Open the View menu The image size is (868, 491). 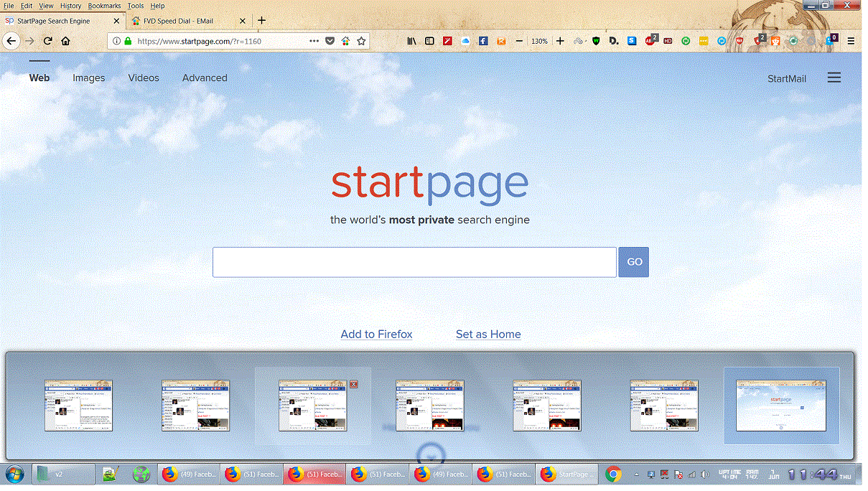(x=46, y=6)
